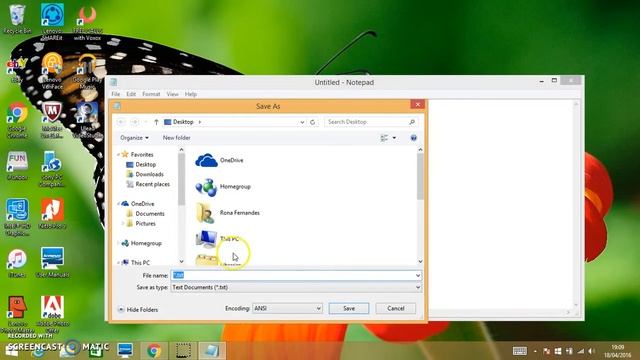
Task: Close the Save As dialog
Action: [418, 104]
